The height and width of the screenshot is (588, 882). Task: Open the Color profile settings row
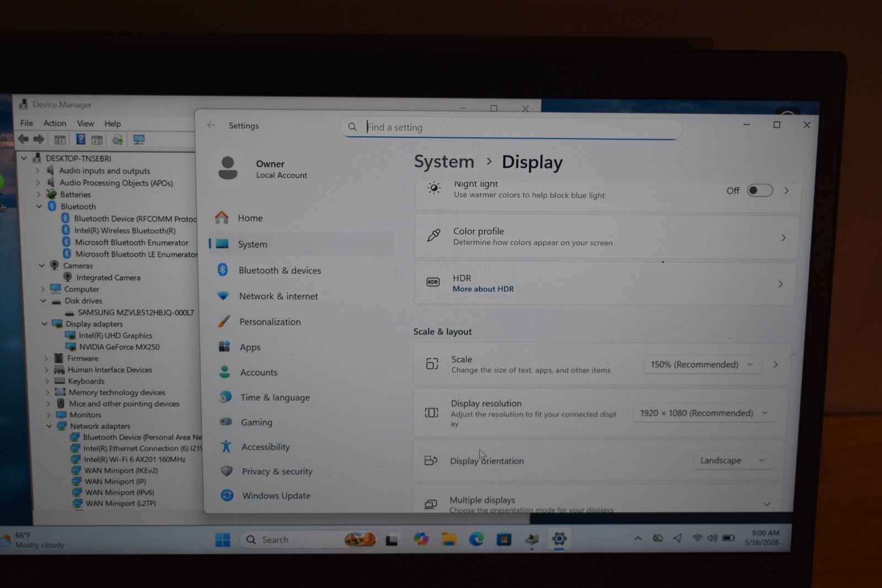point(606,237)
